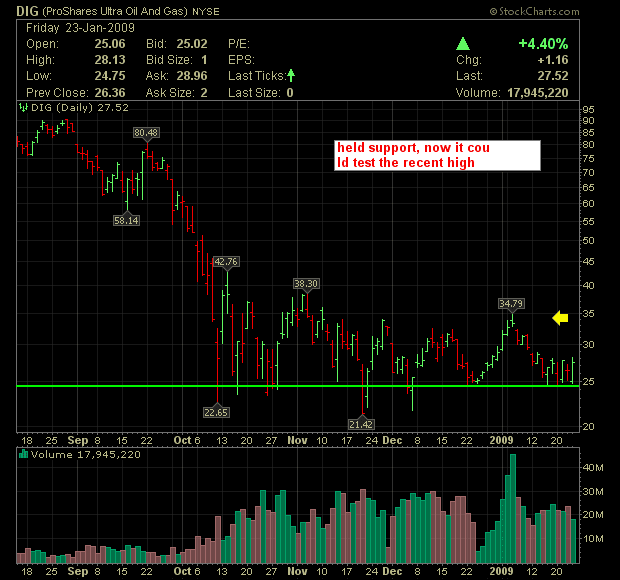The height and width of the screenshot is (580, 620).
Task: Click the 30M volume axis label
Action: (x=593, y=491)
